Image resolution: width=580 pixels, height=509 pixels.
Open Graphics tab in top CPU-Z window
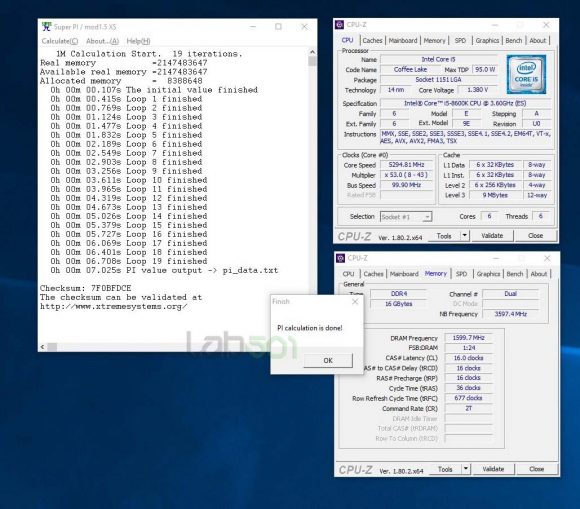pos(487,40)
